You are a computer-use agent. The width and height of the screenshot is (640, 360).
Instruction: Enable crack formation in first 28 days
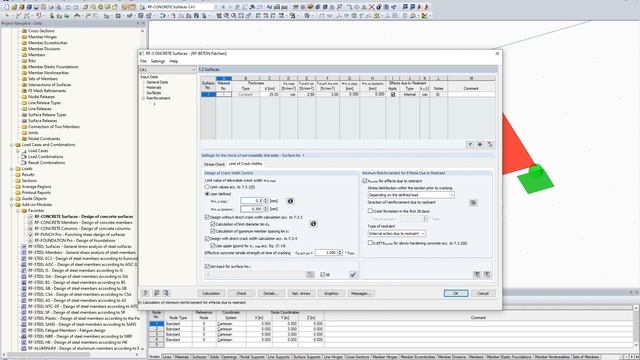tap(370, 211)
